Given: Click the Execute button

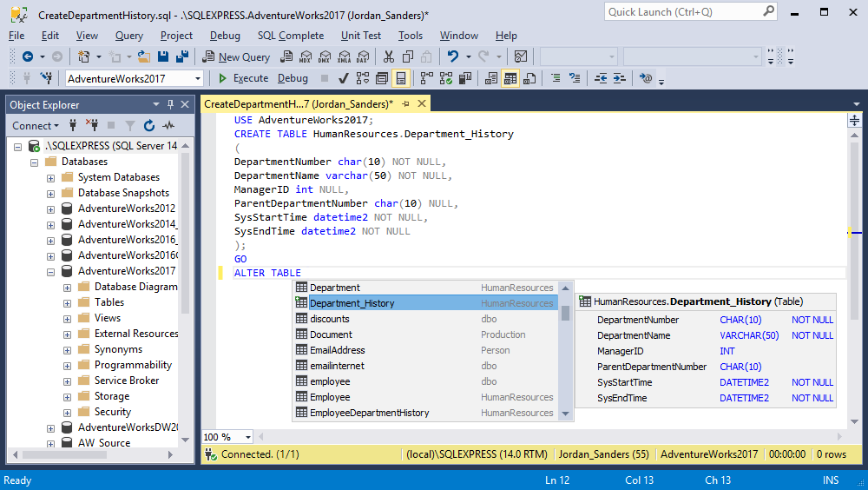Looking at the screenshot, I should [x=243, y=78].
